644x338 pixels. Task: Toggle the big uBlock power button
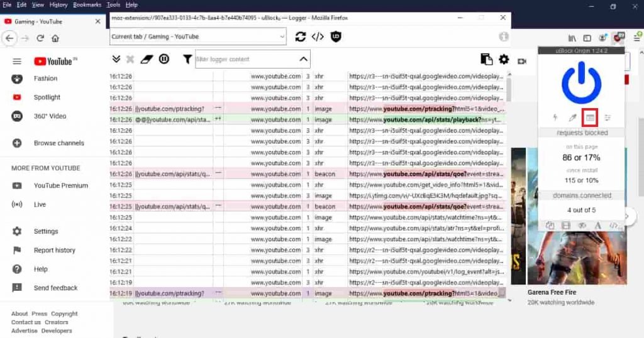tap(581, 83)
